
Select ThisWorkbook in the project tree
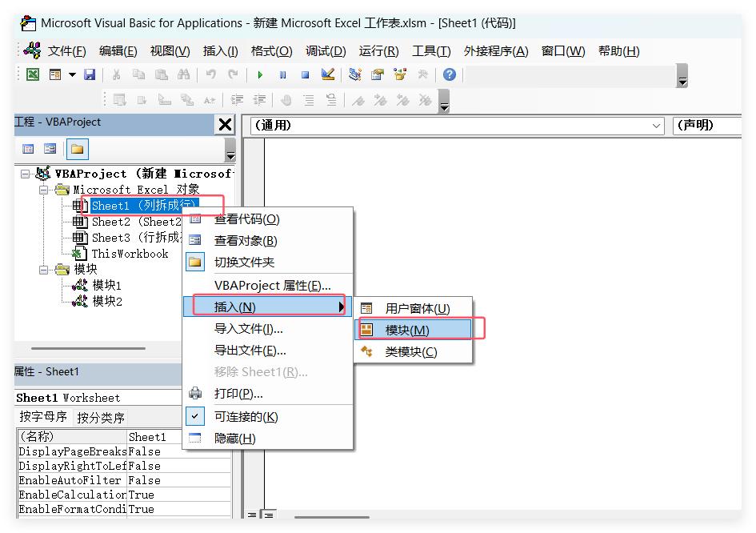[130, 254]
